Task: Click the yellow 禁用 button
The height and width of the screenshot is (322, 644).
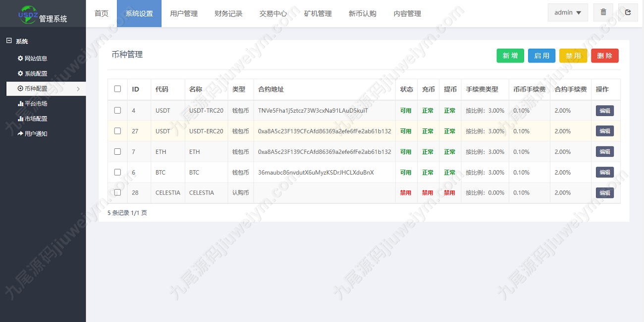Action: pos(573,56)
